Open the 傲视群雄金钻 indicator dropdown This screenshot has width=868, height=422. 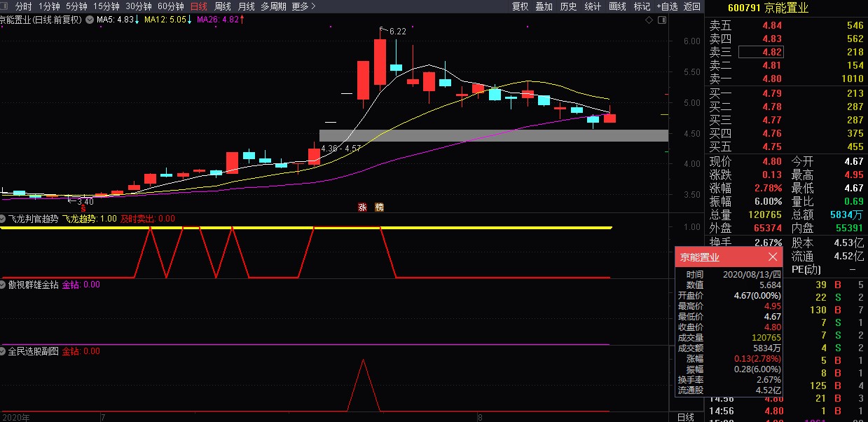tap(4, 285)
